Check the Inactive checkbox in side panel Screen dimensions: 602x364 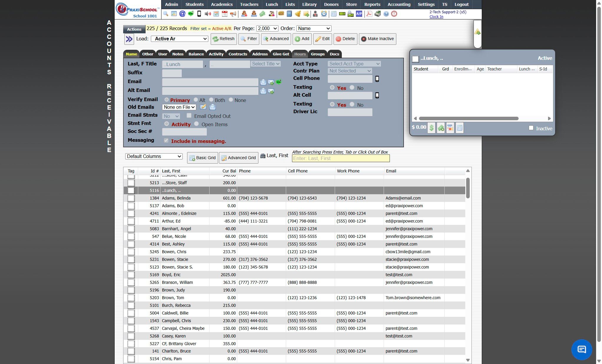point(531,128)
